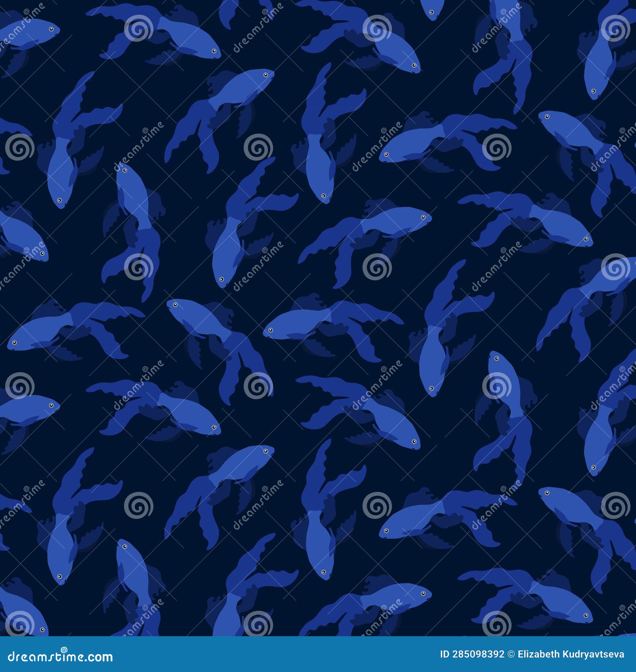Click the eye of the top-right fish

593,91
